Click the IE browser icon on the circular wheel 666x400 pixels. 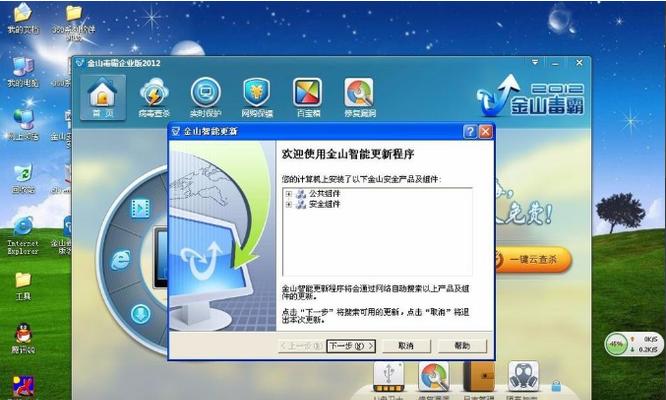coord(121,260)
